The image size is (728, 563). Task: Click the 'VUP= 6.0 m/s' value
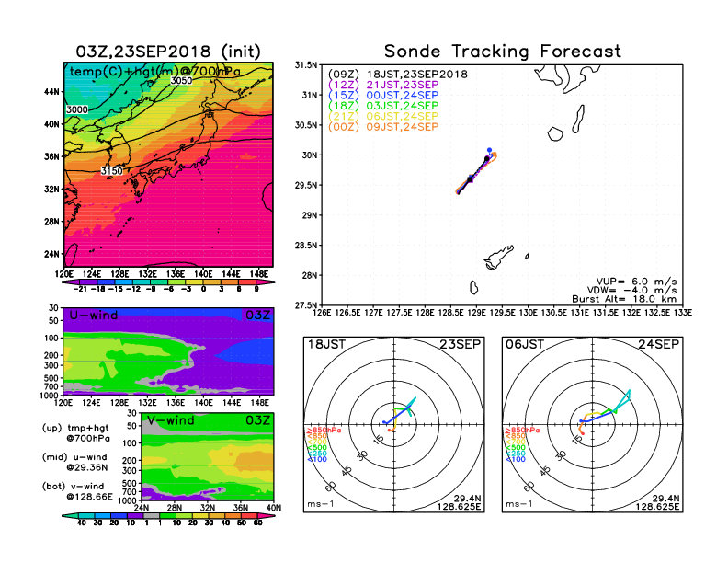[x=636, y=281]
